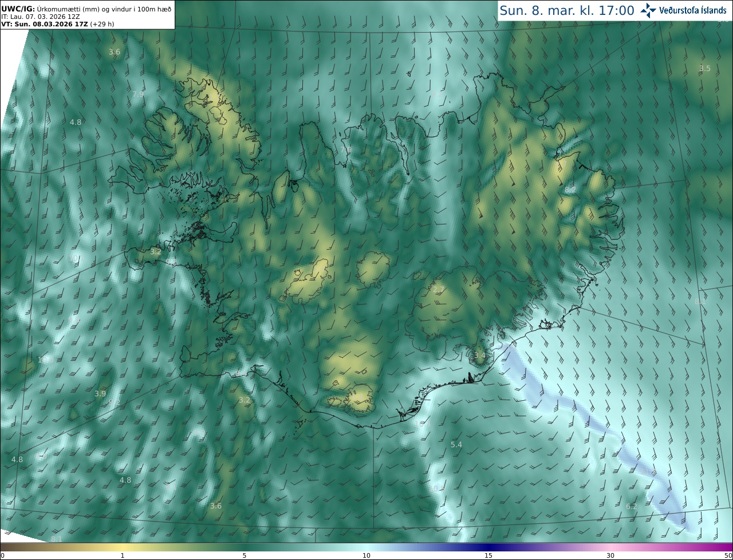Click the 3.4 value on southeast coast
The width and height of the screenshot is (733, 560).
pos(480,356)
